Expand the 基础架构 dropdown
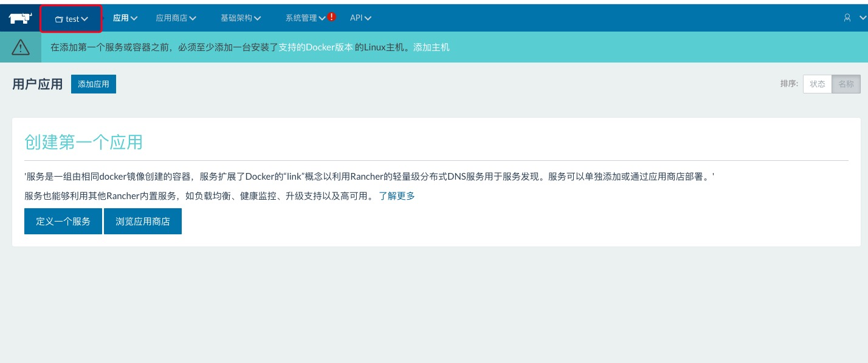This screenshot has width=868, height=363. pos(240,18)
